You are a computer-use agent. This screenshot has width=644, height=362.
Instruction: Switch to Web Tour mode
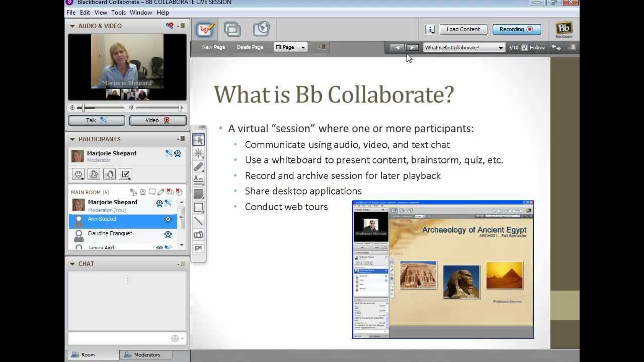[262, 29]
